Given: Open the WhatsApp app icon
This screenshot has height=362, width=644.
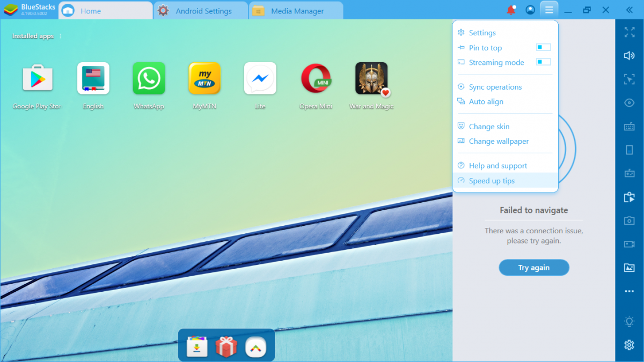Looking at the screenshot, I should [149, 78].
